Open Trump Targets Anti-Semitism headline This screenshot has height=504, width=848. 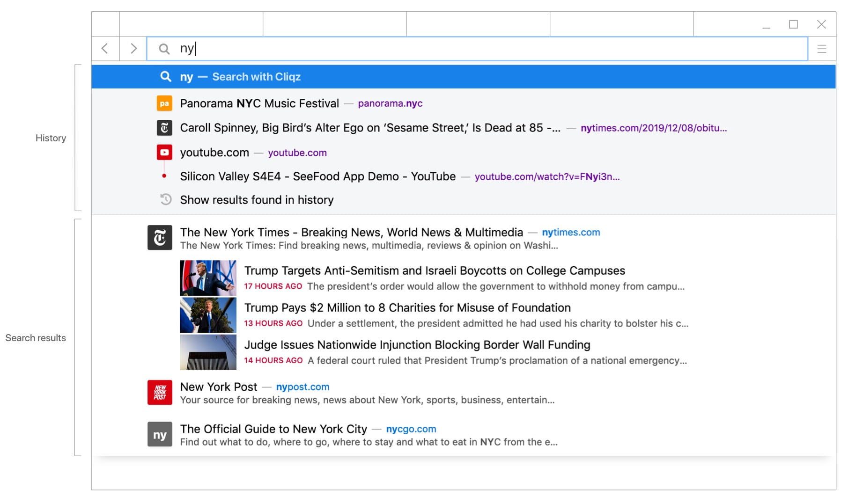click(435, 270)
